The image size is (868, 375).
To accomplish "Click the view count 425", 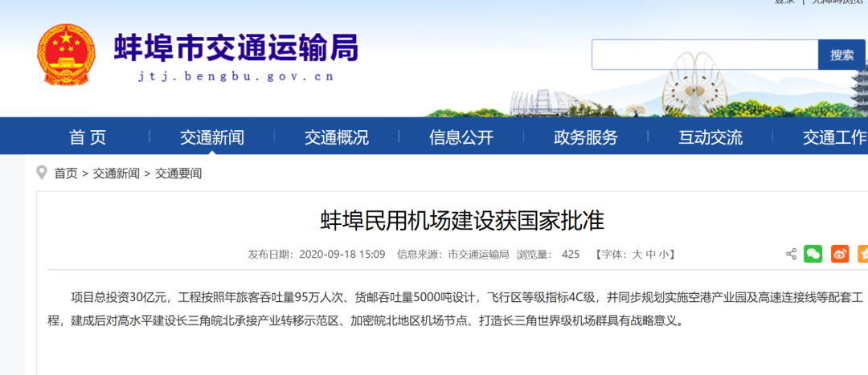I will tap(570, 255).
